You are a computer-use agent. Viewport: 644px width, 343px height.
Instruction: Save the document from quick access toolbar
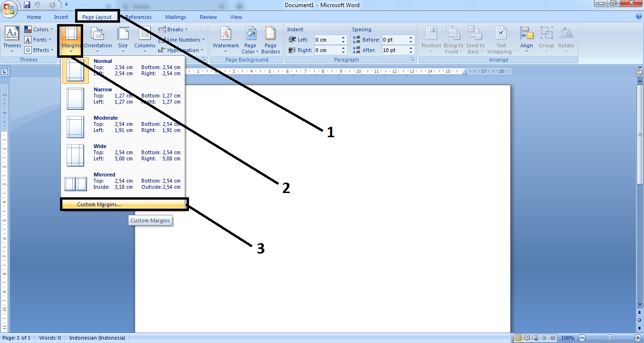pos(27,5)
